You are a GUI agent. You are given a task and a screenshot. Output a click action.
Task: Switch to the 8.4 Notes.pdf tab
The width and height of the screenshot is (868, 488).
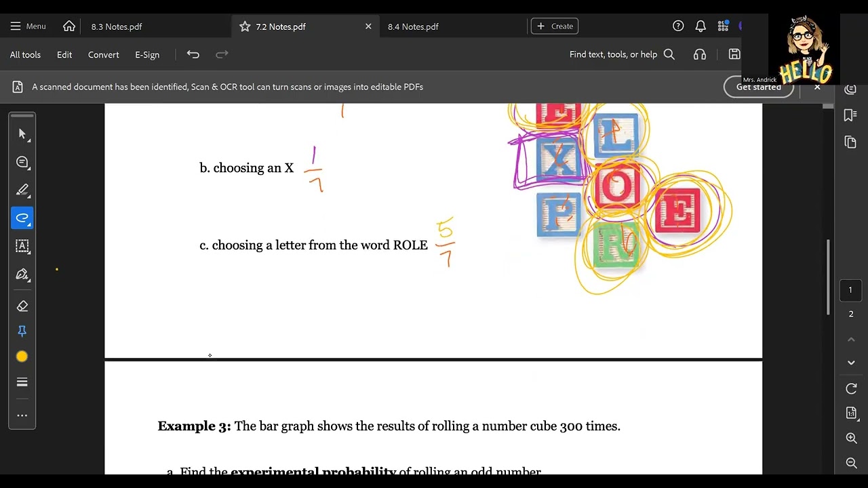pos(413,26)
